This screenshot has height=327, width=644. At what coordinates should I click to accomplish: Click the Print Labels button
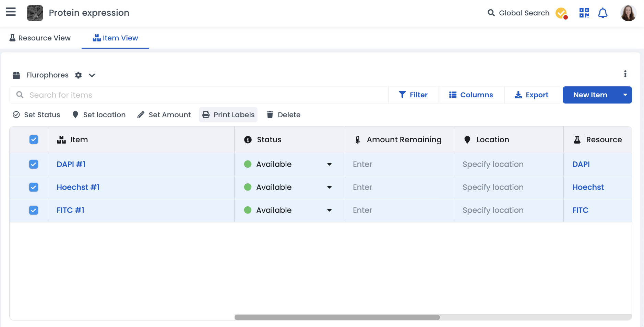tap(228, 115)
